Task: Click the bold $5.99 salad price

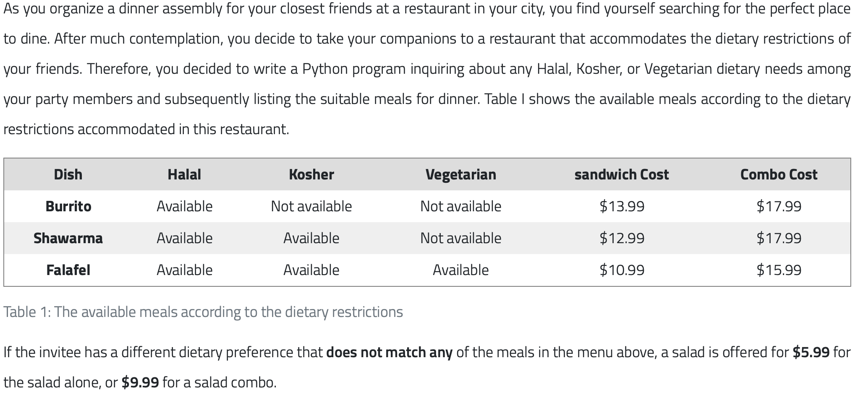Action: pos(811,352)
